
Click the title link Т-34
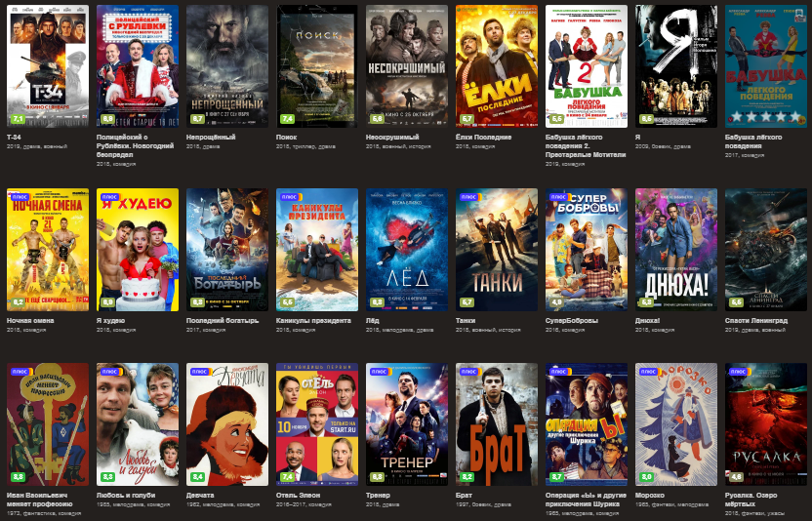(14, 138)
